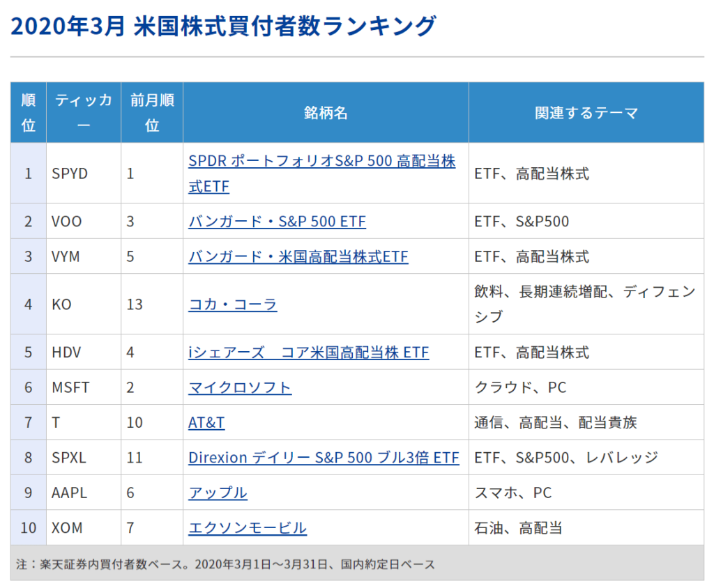Click the マイクロソフト link
Screen dimensions: 714x588
pos(239,387)
